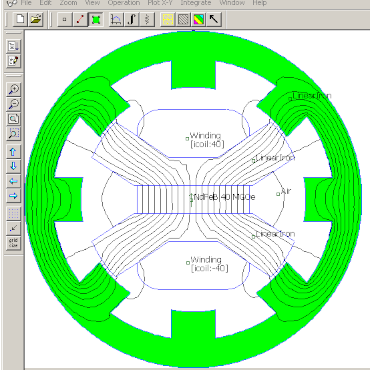Open a file using folder icon

tap(36, 19)
